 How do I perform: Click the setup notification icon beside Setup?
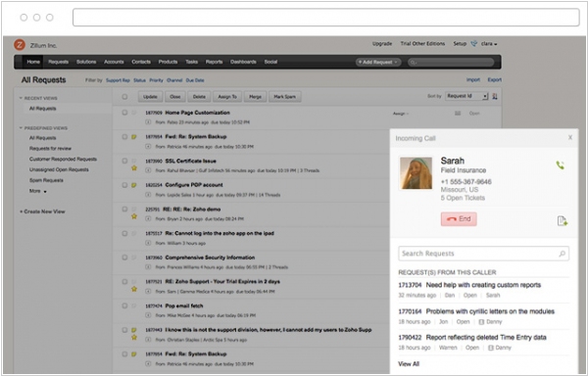(474, 44)
